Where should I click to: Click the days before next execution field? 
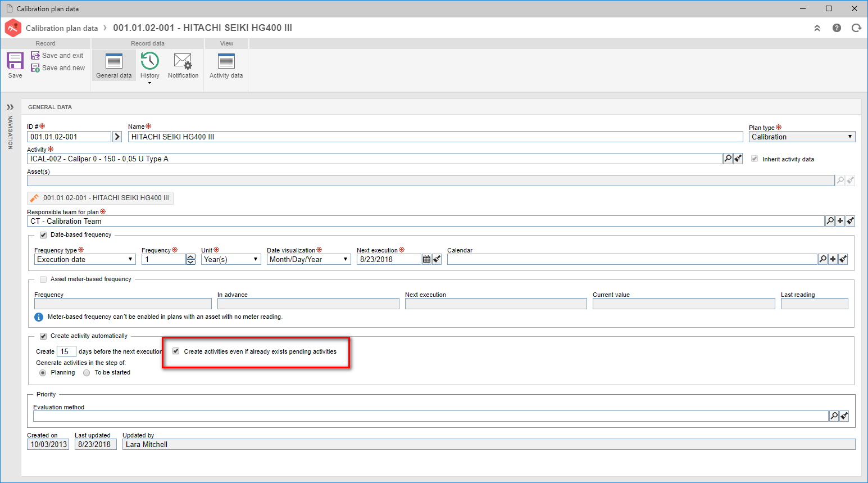tap(66, 351)
